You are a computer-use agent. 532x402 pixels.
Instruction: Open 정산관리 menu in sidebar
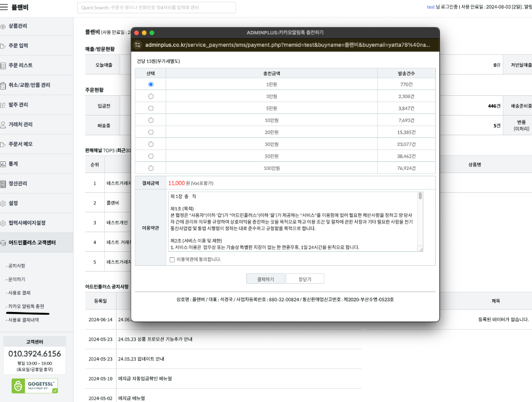[x=18, y=183]
